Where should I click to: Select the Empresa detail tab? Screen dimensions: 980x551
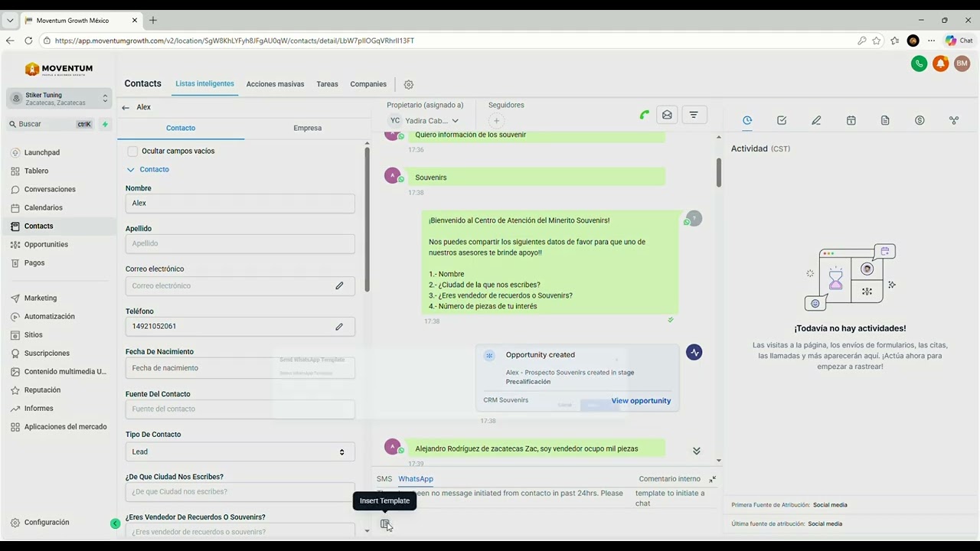tap(307, 128)
